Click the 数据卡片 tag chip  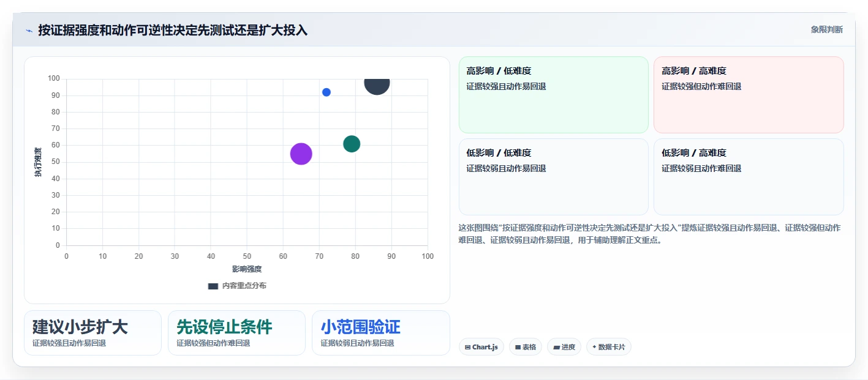pyautogui.click(x=609, y=347)
